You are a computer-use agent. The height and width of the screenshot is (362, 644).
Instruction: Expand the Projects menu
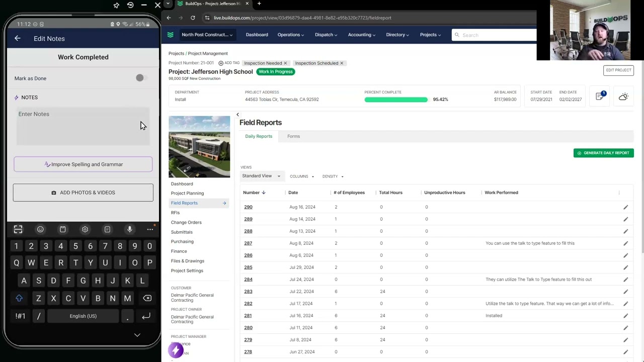tap(430, 35)
